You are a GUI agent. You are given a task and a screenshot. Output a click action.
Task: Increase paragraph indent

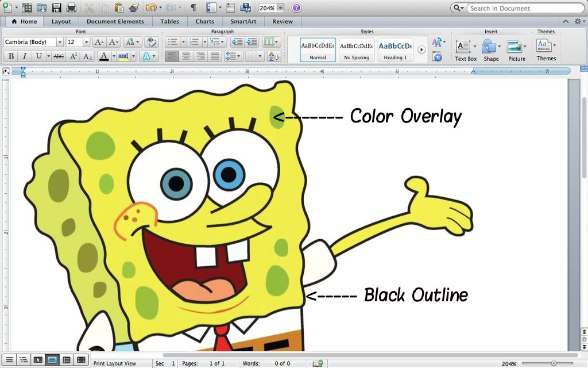point(252,42)
